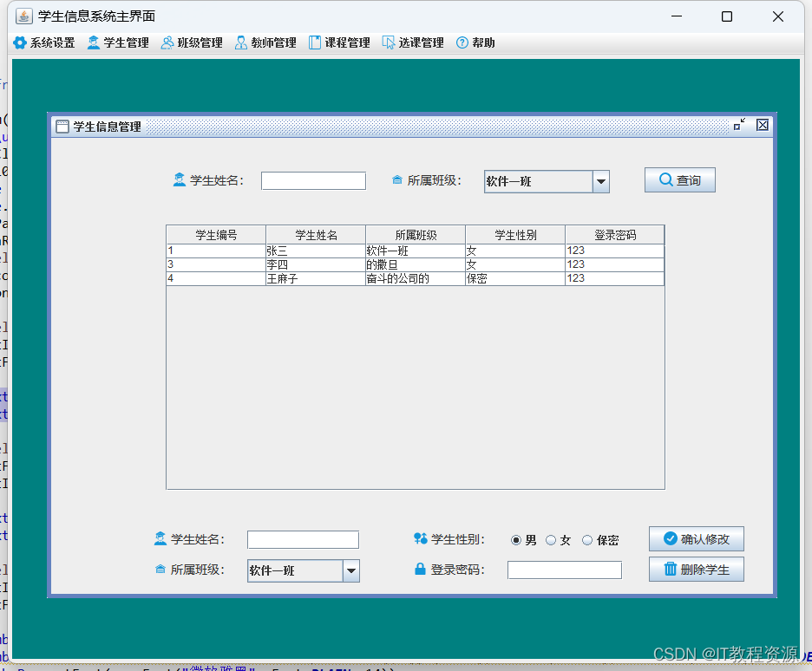This screenshot has width=812, height=671.
Task: Minimize the 学生信息系统主界面 window
Action: pyautogui.click(x=677, y=16)
